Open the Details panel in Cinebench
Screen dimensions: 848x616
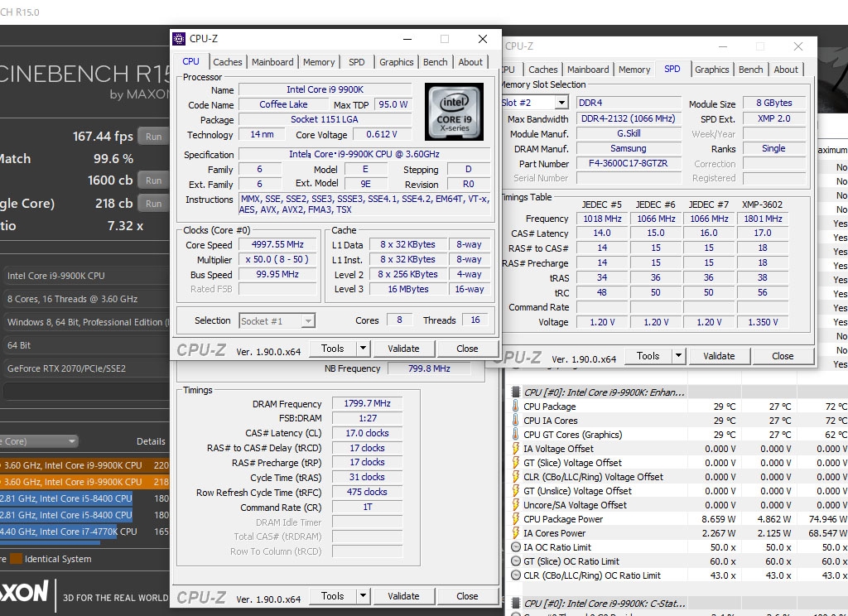pos(150,441)
